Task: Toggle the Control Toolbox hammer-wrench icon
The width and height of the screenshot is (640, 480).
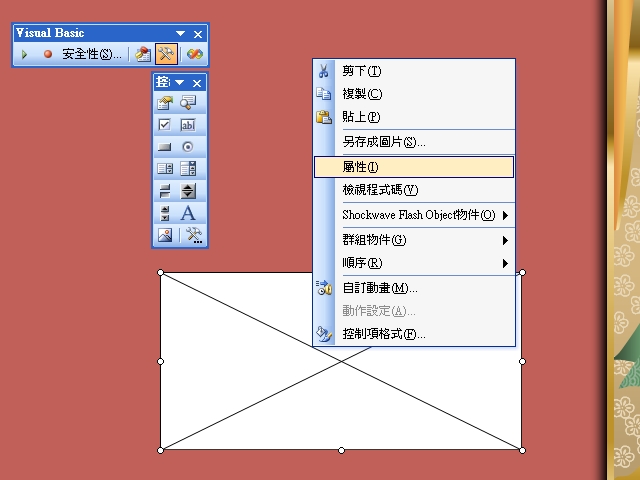Action: click(x=166, y=54)
